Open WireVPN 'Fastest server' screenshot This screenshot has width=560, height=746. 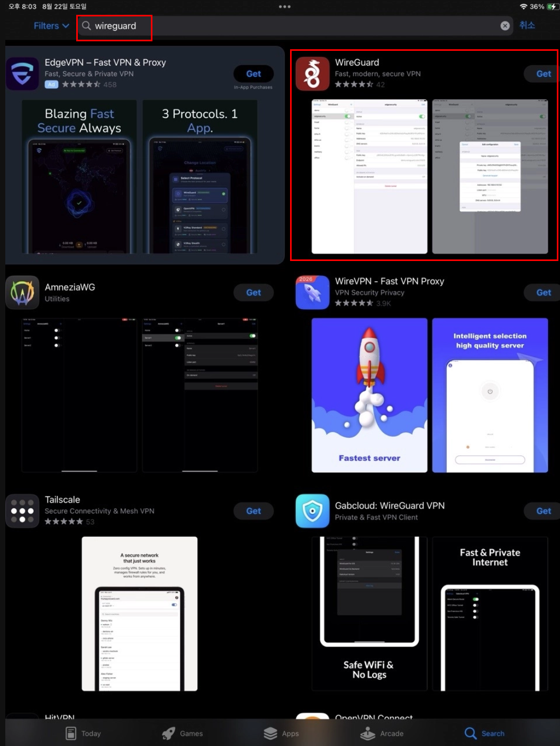[x=369, y=395]
